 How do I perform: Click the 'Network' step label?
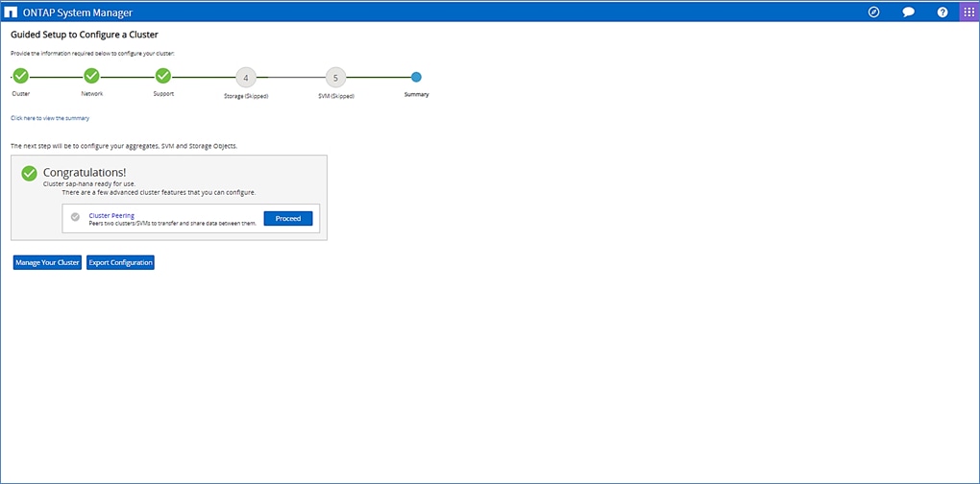(92, 94)
